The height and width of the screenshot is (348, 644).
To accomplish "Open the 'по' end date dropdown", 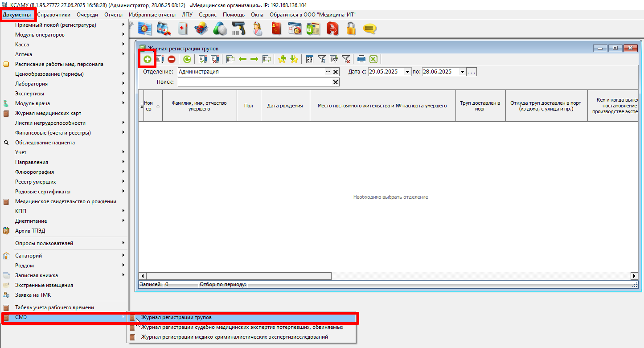I will click(462, 72).
